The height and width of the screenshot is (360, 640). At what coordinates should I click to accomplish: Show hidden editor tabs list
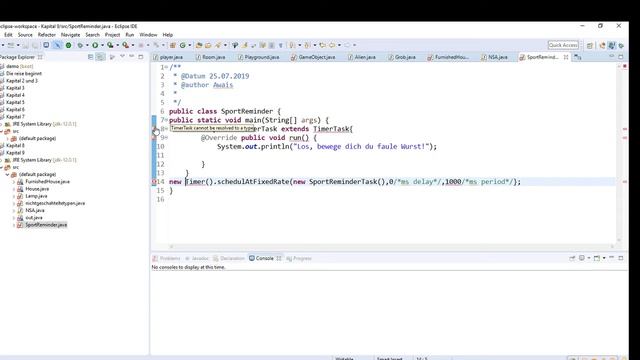(x=578, y=58)
